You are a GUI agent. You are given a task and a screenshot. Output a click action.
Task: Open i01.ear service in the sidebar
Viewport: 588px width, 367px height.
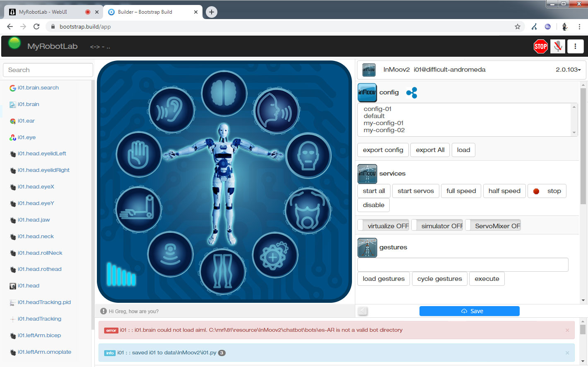coord(26,121)
